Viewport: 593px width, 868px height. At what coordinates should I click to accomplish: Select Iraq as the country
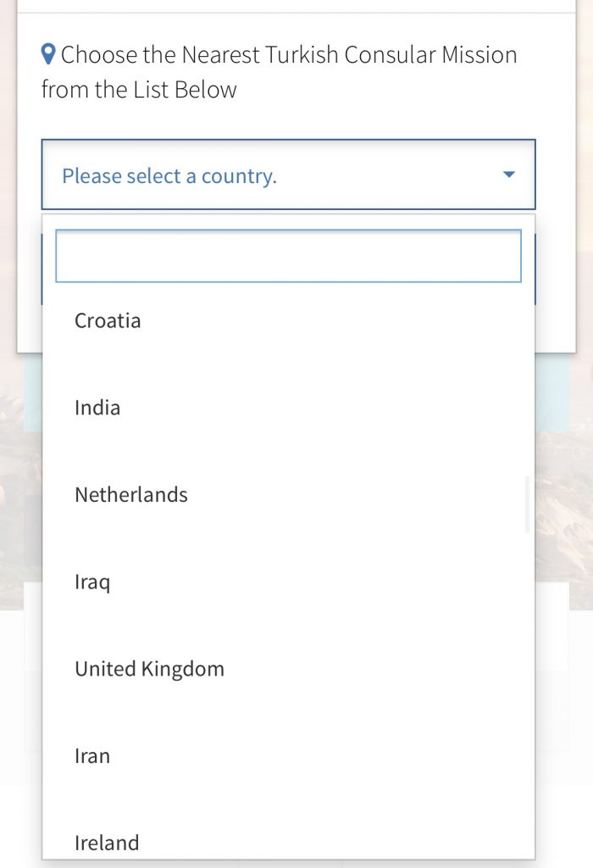[92, 582]
